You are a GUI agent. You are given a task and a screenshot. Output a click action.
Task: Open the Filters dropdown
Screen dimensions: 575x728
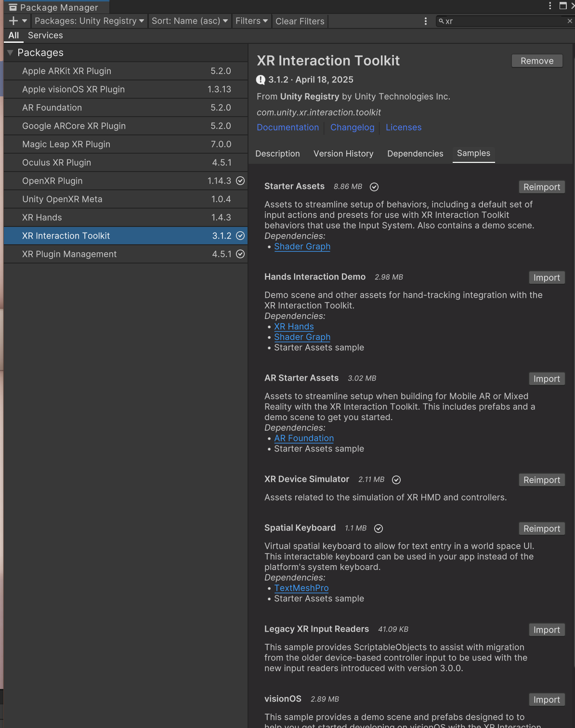pos(251,21)
